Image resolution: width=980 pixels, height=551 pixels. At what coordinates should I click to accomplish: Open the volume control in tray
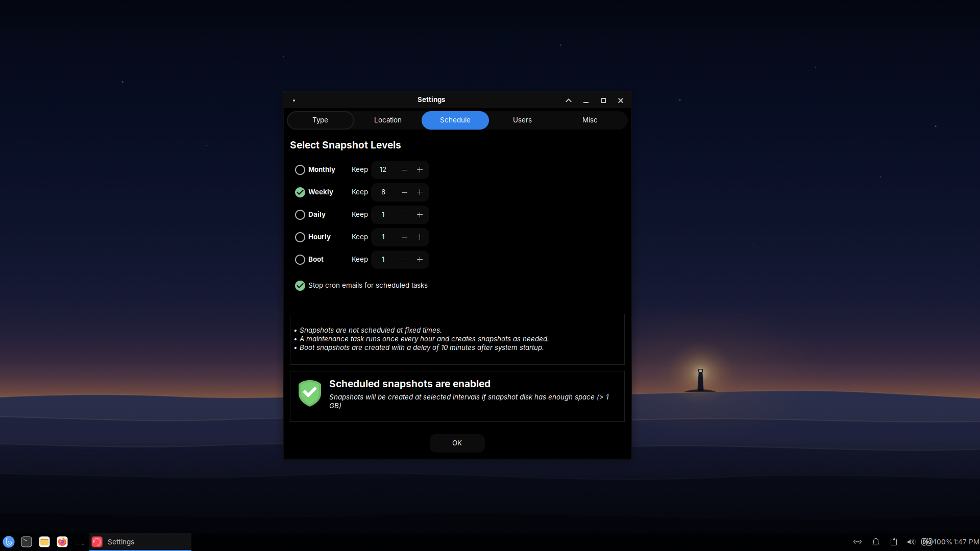point(911,542)
